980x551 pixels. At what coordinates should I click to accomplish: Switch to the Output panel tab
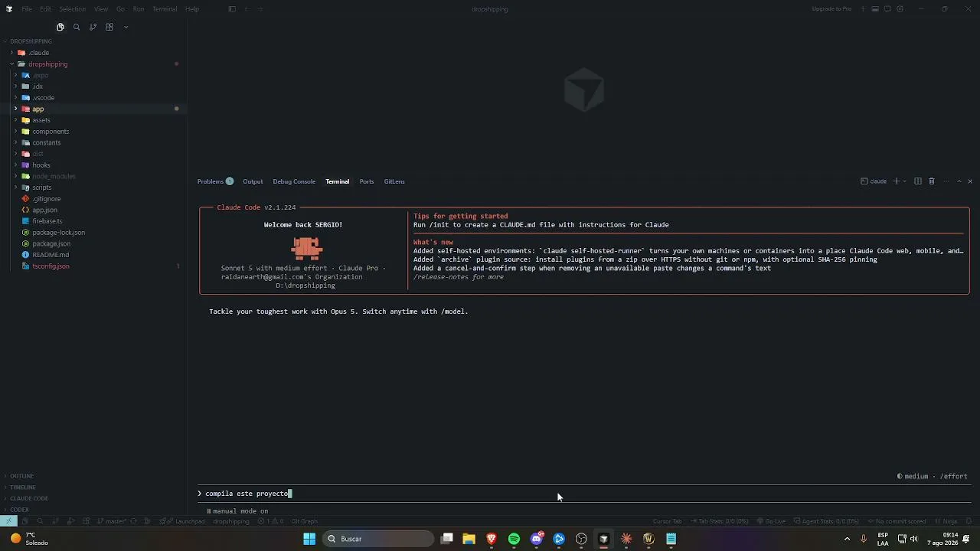[x=253, y=181]
